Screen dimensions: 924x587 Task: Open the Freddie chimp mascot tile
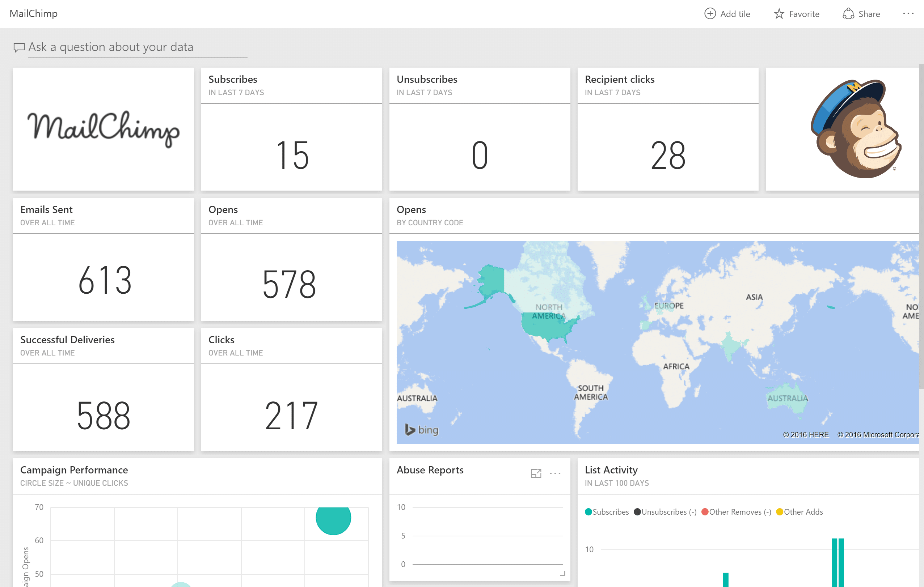tap(842, 129)
